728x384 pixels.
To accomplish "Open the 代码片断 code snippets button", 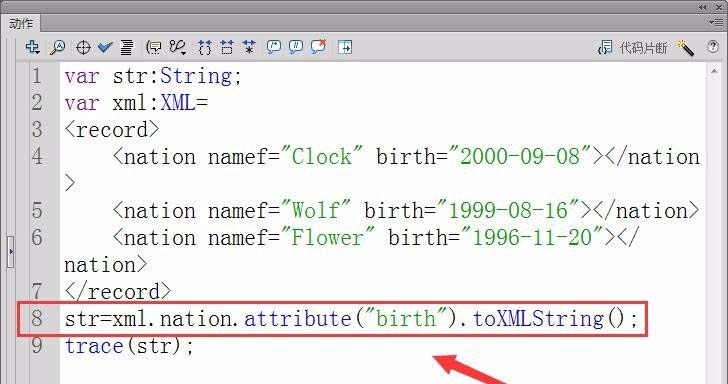I will (633, 47).
